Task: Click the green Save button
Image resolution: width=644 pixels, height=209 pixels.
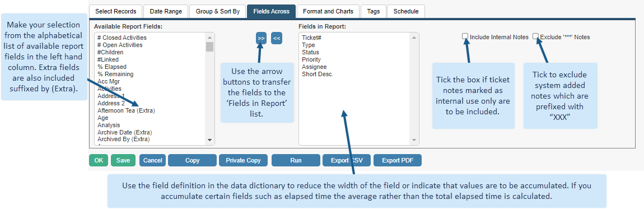Action: [x=123, y=161]
